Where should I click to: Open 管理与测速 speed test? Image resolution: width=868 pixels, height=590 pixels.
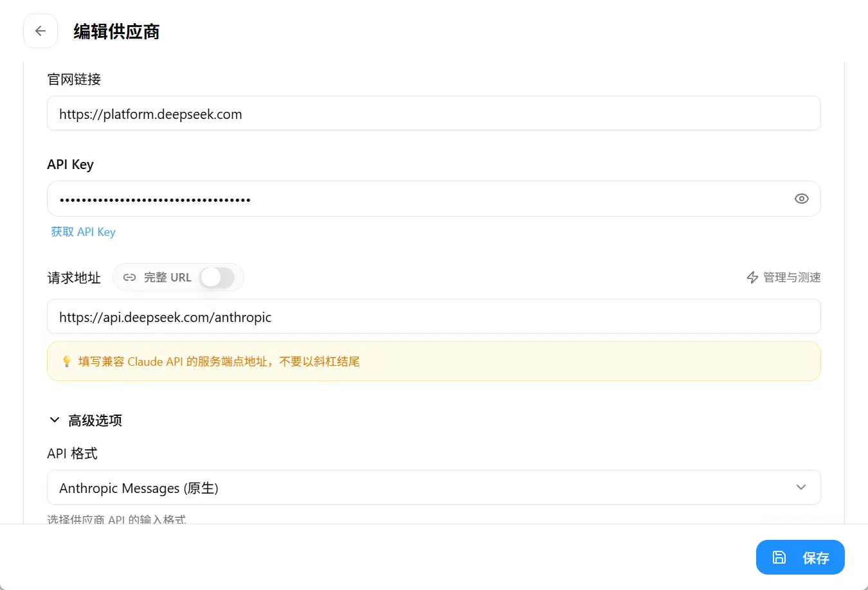[783, 278]
